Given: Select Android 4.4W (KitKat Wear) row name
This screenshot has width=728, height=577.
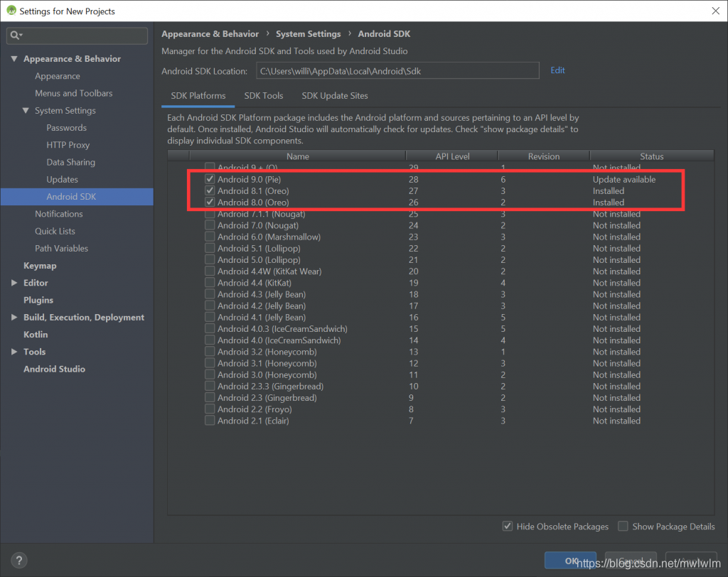Looking at the screenshot, I should coord(269,271).
